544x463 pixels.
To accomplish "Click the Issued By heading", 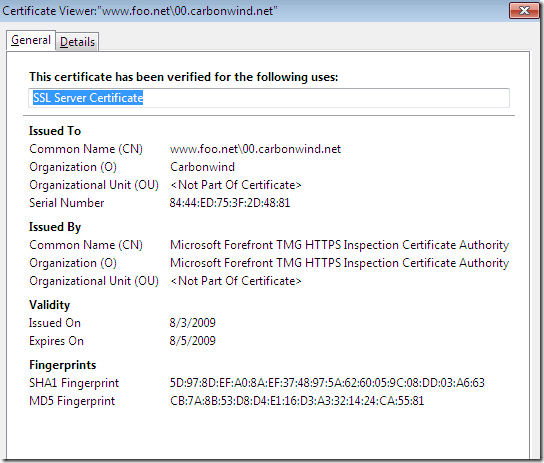I will pyautogui.click(x=55, y=227).
